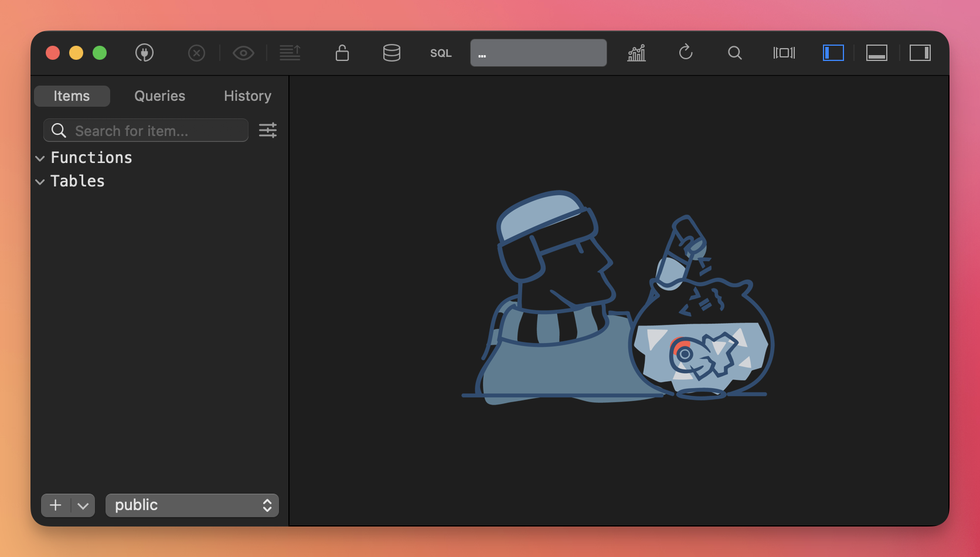This screenshot has height=557, width=980.
Task: Open the public schema dropdown
Action: pyautogui.click(x=192, y=505)
